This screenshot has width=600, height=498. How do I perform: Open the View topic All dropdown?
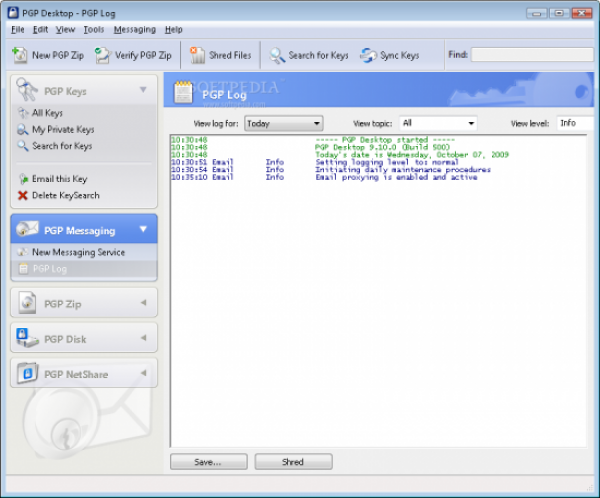(438, 123)
